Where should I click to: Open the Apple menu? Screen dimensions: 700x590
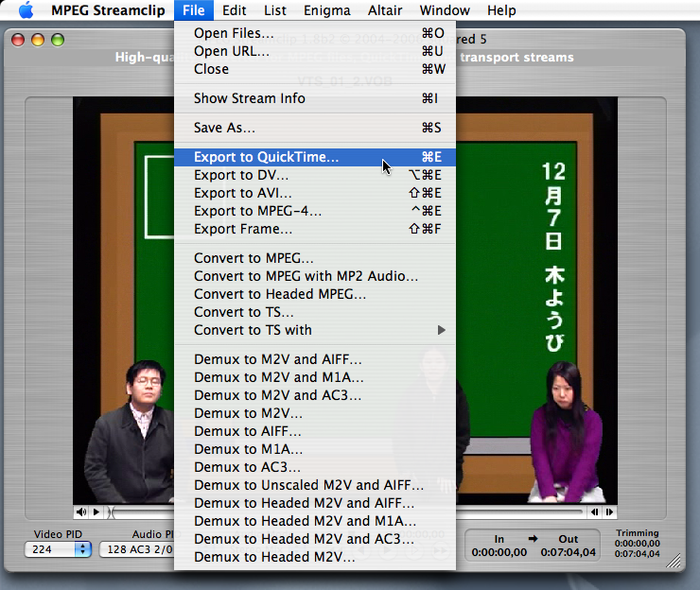point(26,10)
